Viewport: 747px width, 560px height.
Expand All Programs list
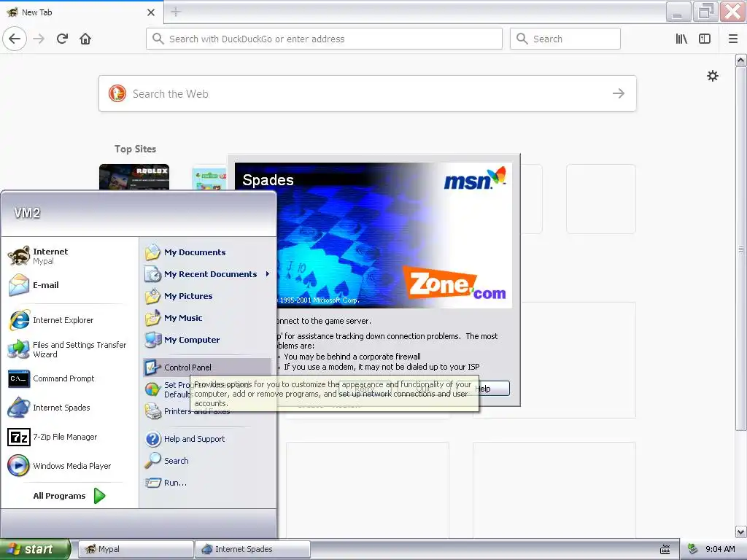[x=69, y=496]
